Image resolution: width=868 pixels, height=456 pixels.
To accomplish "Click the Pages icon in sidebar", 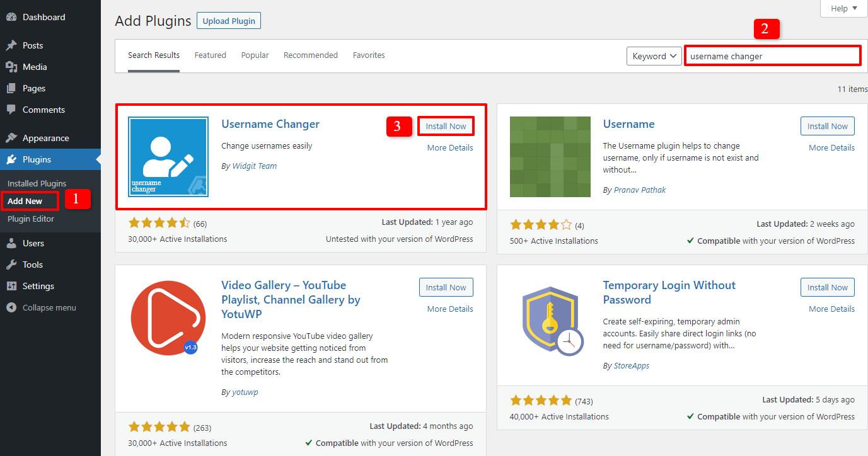I will 11,88.
